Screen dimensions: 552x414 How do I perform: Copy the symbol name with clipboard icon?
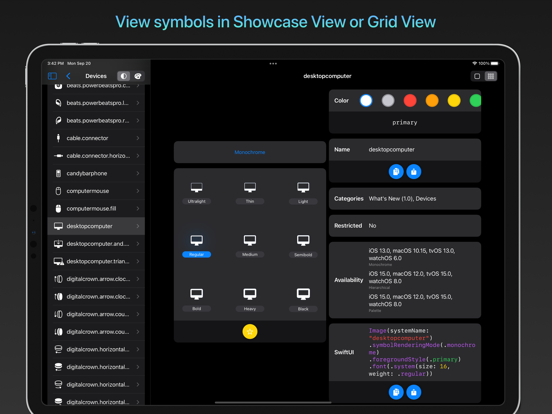click(396, 172)
